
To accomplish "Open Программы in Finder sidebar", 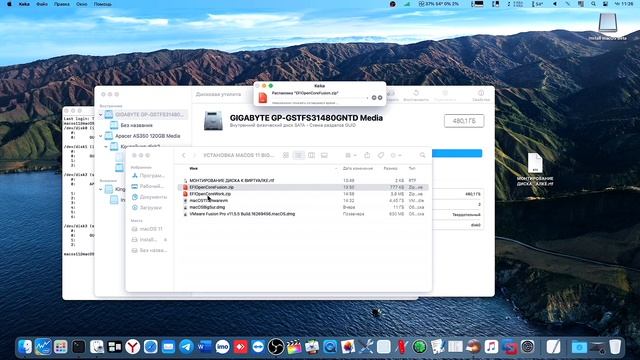I will pos(149,176).
